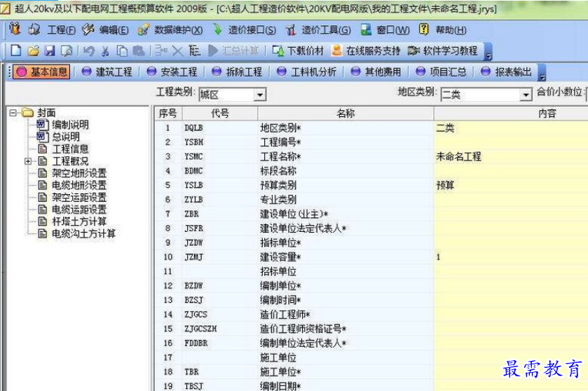Select 架空运距设置 in the tree
The height and width of the screenshot is (391, 588).
click(x=79, y=197)
